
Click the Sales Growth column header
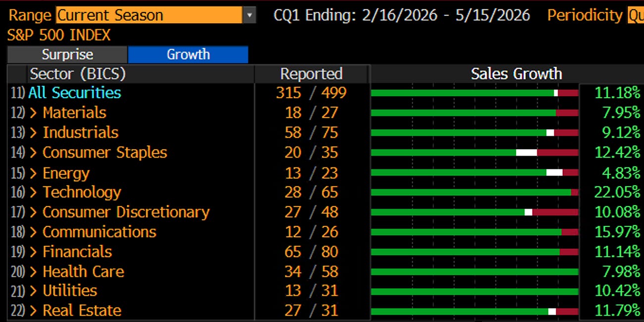[x=516, y=74]
